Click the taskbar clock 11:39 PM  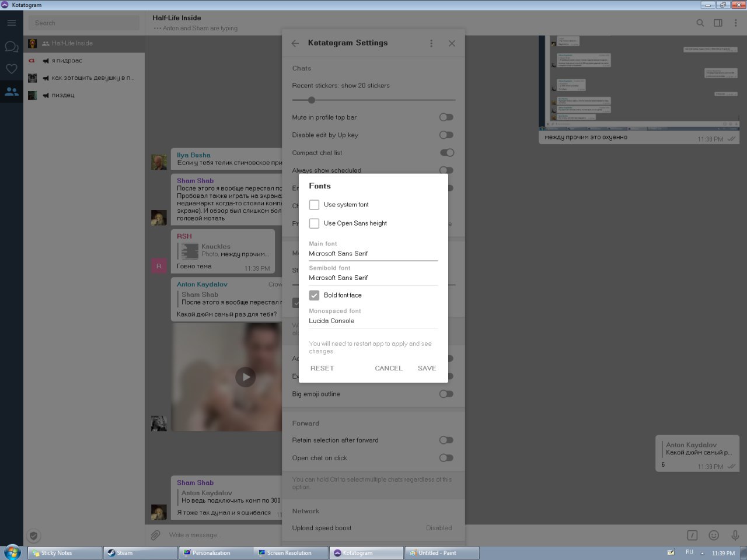(723, 553)
